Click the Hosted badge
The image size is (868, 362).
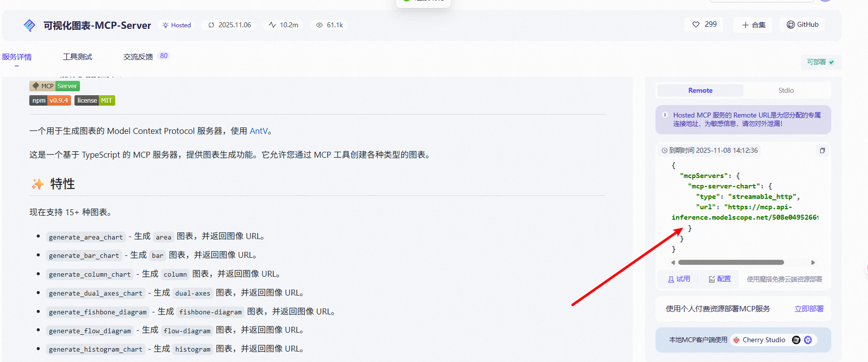176,25
